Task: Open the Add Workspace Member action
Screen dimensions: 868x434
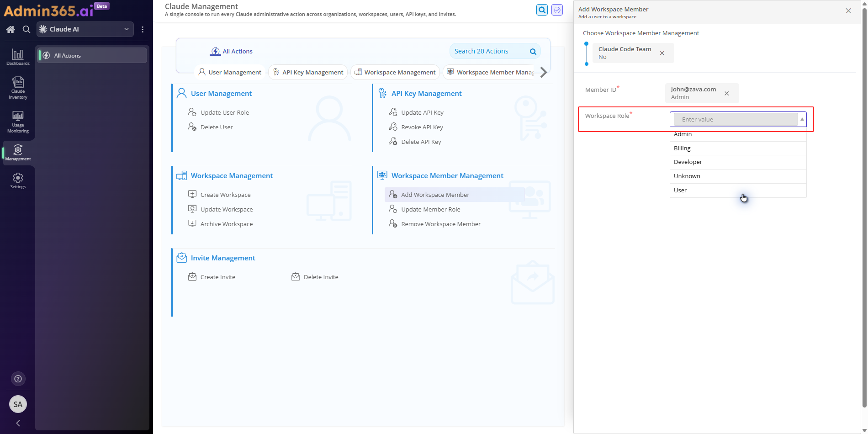Action: pyautogui.click(x=455, y=195)
